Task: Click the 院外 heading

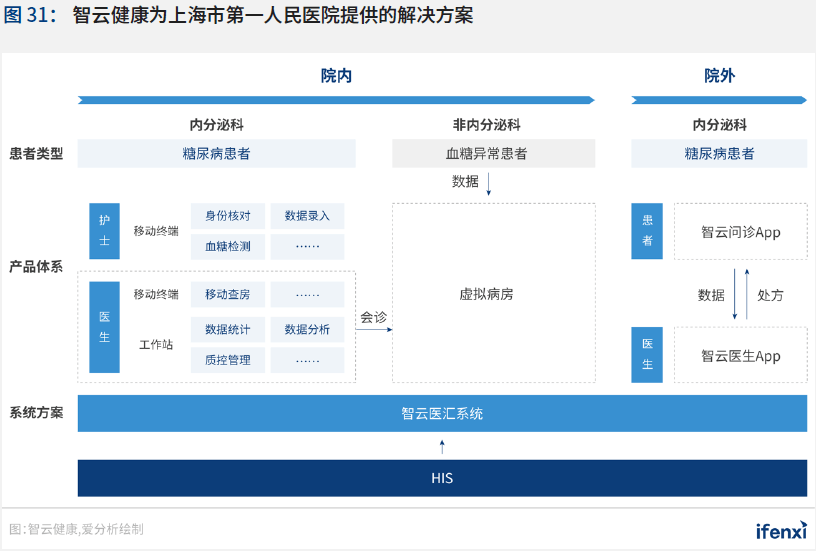Action: [x=719, y=75]
